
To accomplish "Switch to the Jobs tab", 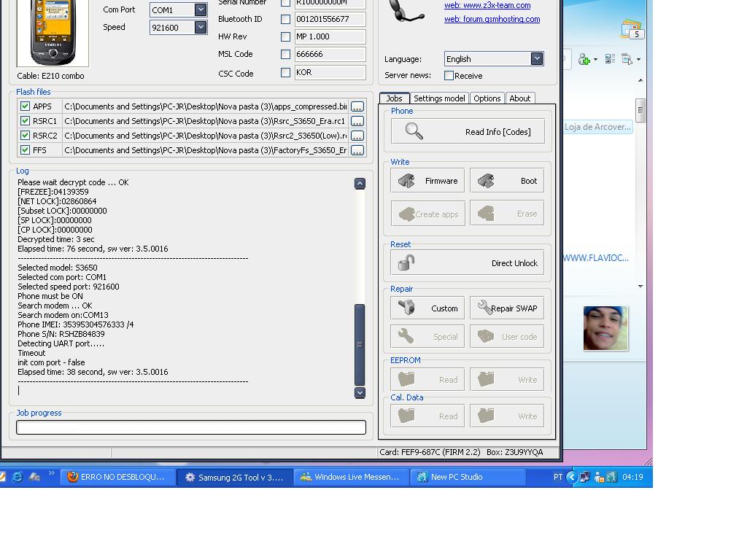I will point(394,98).
